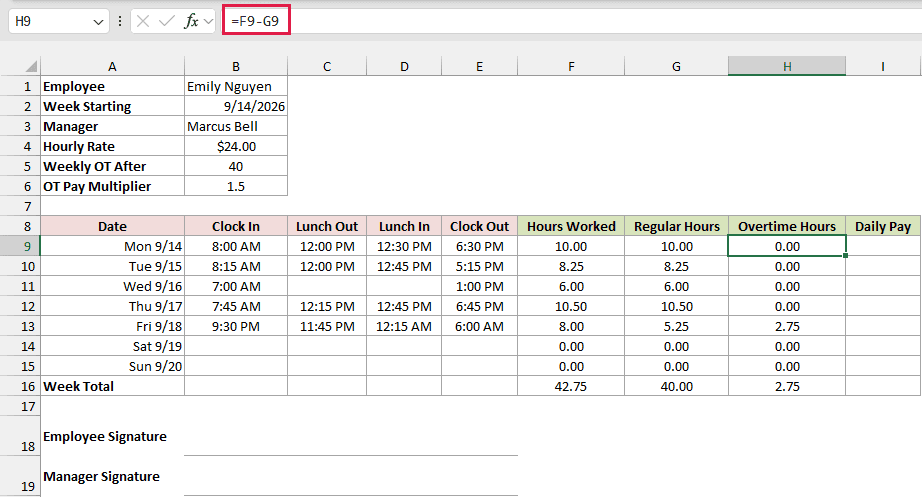The height and width of the screenshot is (497, 922).
Task: Select column B header
Action: (236, 66)
